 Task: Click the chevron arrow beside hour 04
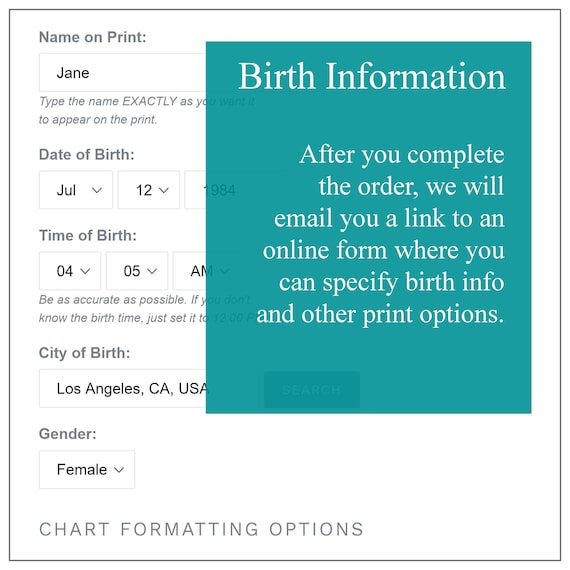(85, 271)
